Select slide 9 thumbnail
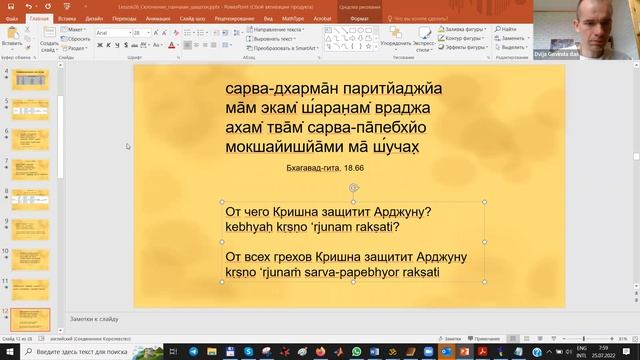 pos(30,229)
